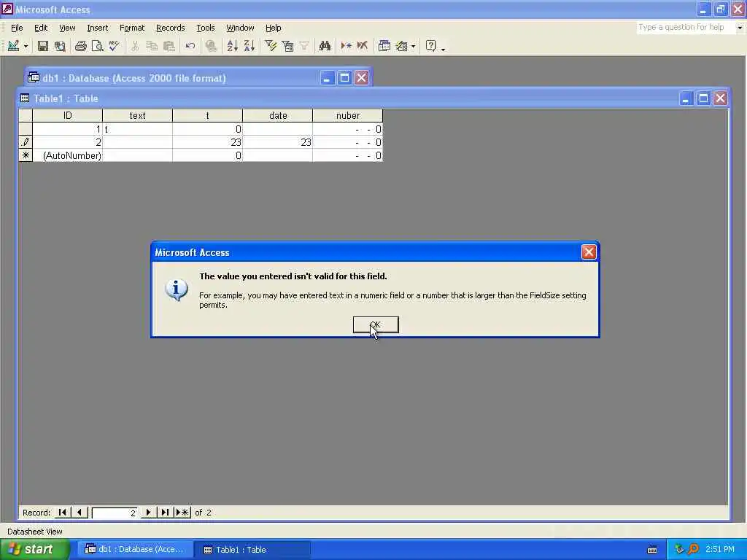Go to Next Record navigation button
This screenshot has height=560, width=747.
coord(148,513)
